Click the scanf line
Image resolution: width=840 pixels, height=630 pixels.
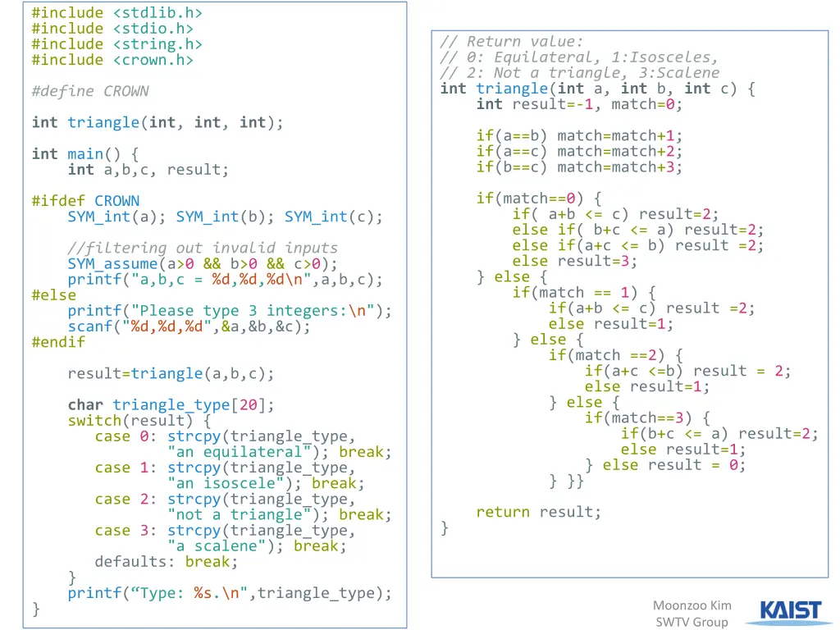click(x=189, y=326)
